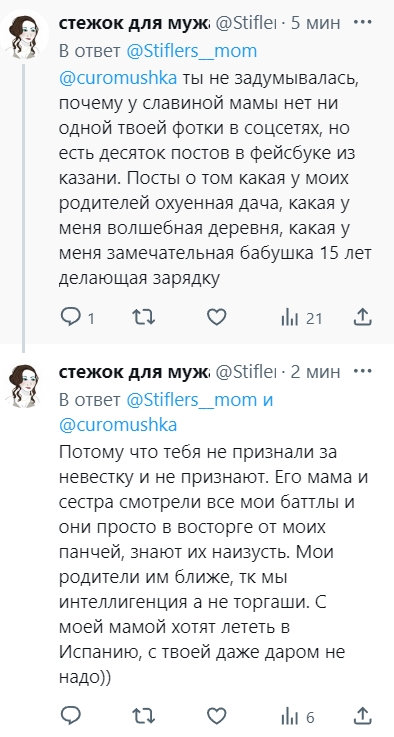Retweet the second tweet
Image resolution: width=394 pixels, height=737 pixels.
click(x=143, y=716)
